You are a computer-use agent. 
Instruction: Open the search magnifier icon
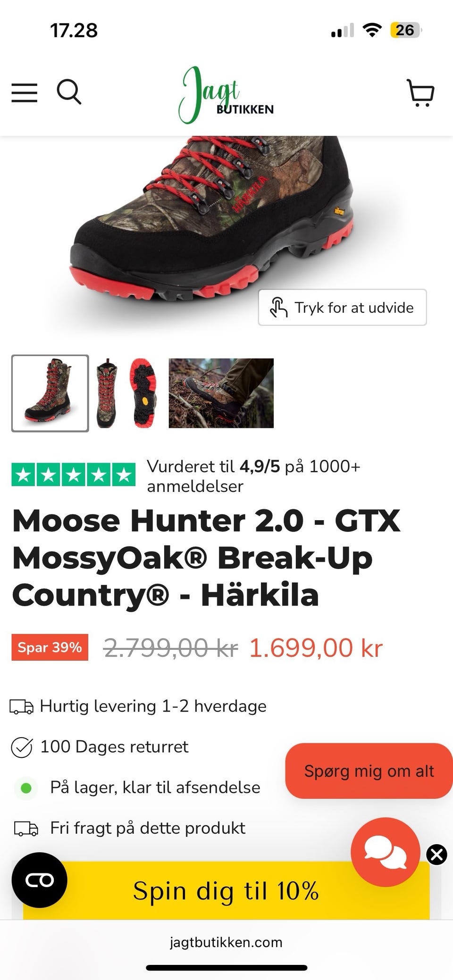[x=69, y=91]
